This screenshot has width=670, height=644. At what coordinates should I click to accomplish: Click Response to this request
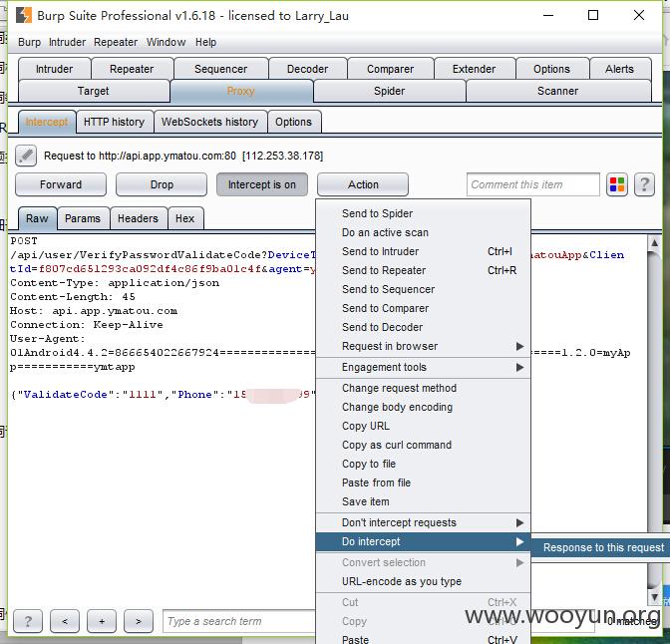(601, 547)
